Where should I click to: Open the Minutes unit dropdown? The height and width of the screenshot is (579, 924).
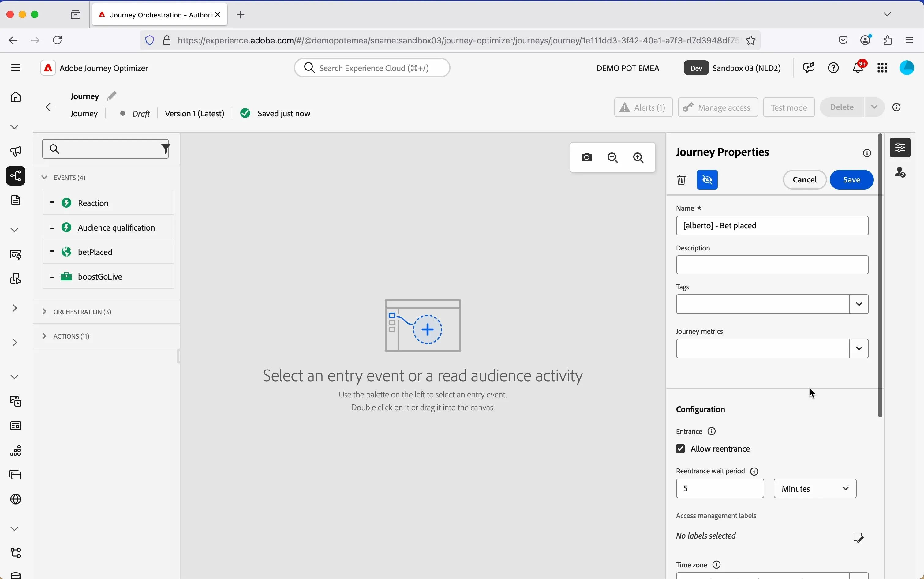[815, 489]
